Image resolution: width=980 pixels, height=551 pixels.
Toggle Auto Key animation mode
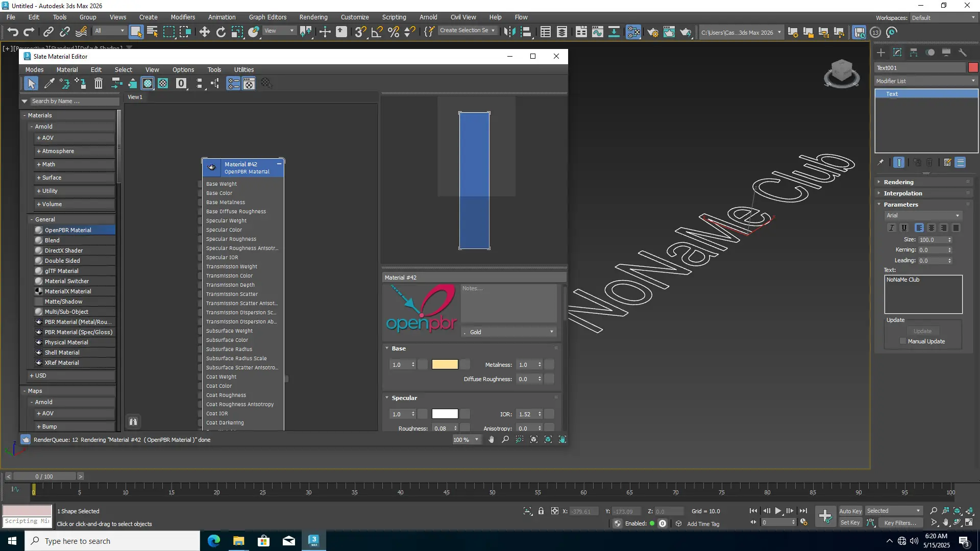850,511
